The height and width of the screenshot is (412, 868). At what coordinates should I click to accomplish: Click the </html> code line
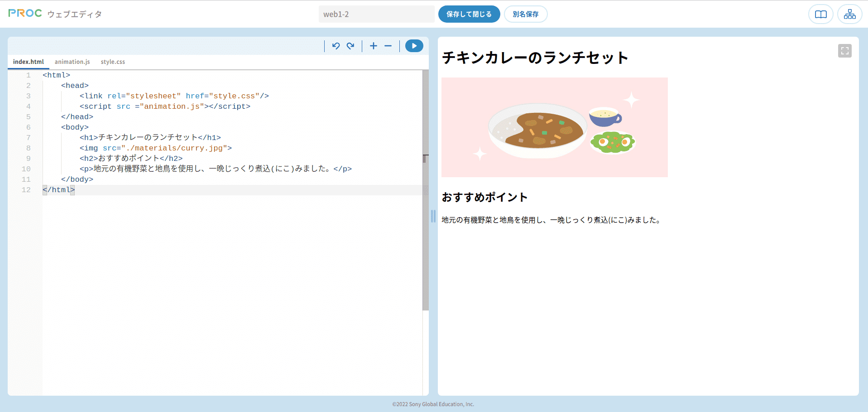click(59, 190)
